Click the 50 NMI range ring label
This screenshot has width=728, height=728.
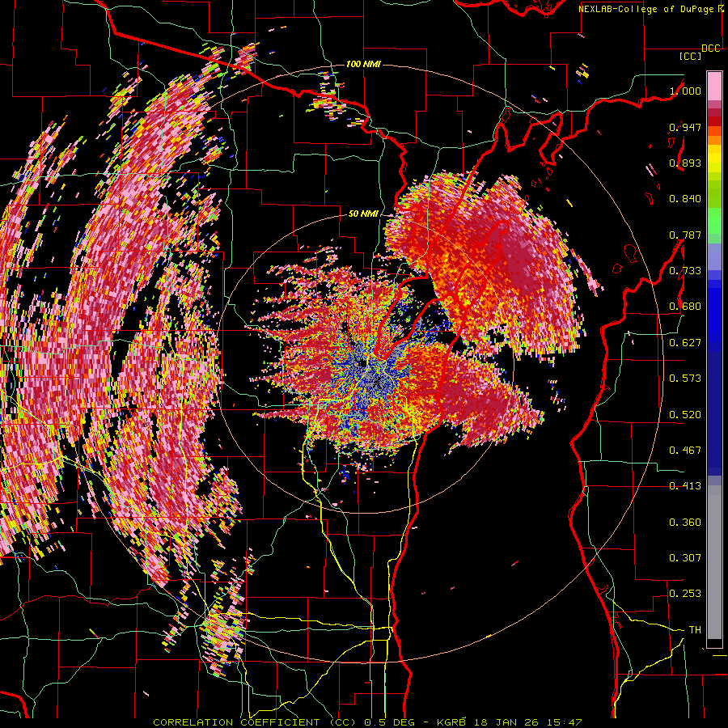click(x=363, y=214)
